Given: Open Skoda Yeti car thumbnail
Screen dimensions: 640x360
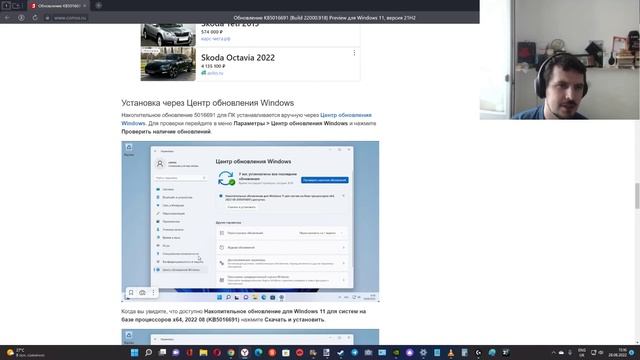Looking at the screenshot, I should pyautogui.click(x=168, y=35).
